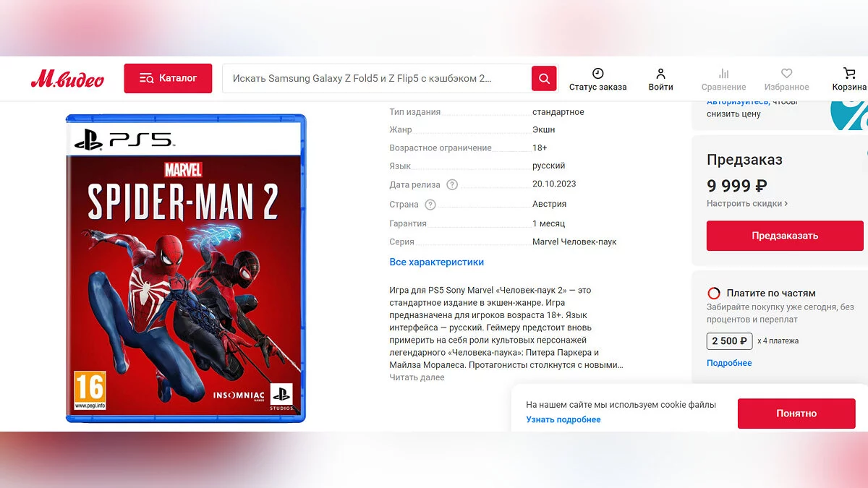
Task: Click help icon next to Страна
Action: coord(430,205)
